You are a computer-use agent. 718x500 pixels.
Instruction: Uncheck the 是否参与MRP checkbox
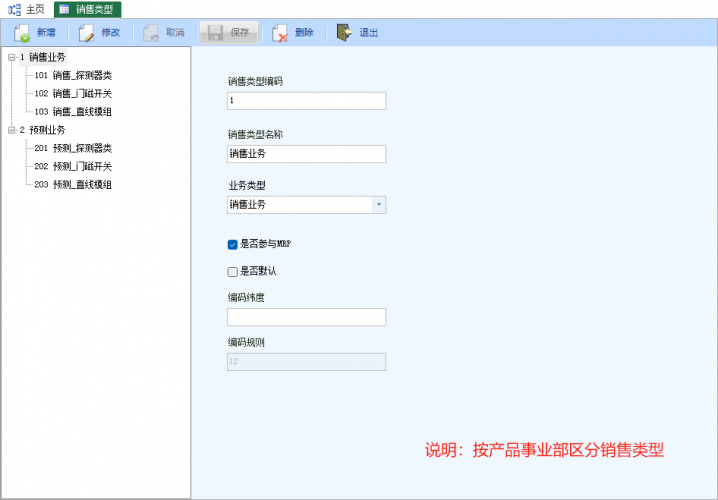(233, 243)
